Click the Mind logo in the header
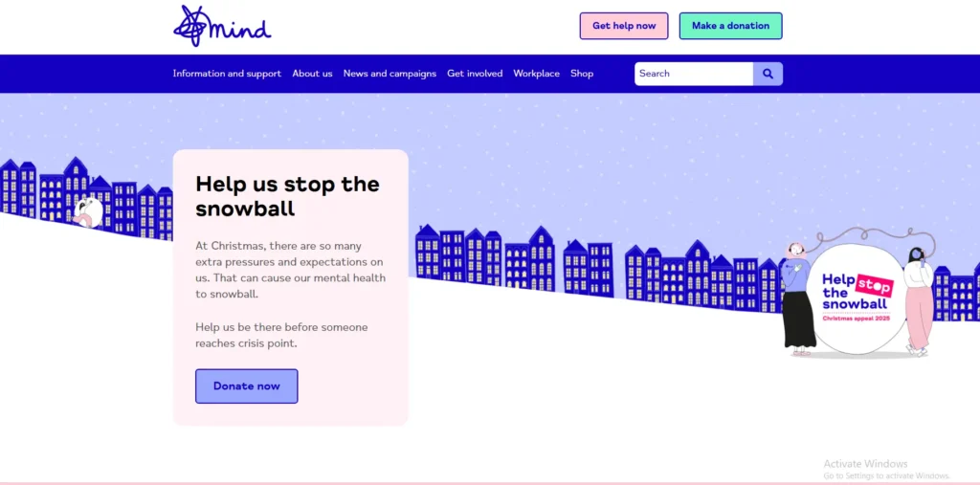980x485 pixels. 222,26
